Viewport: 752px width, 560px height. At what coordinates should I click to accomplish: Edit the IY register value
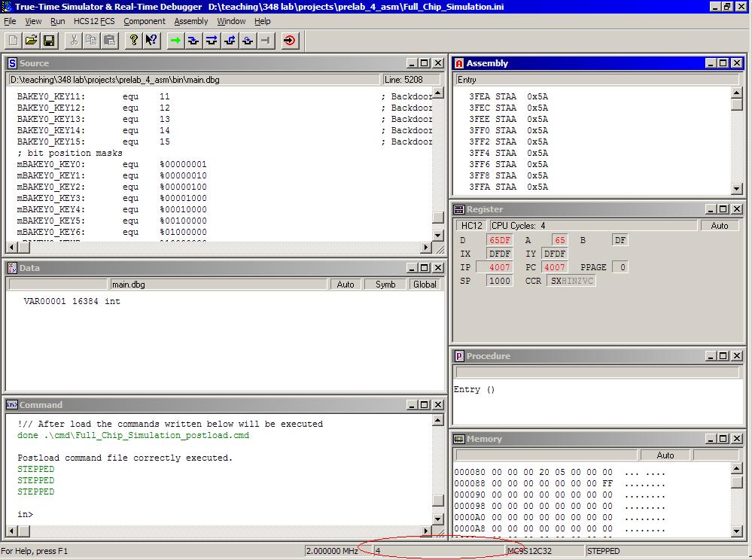pyautogui.click(x=555, y=254)
